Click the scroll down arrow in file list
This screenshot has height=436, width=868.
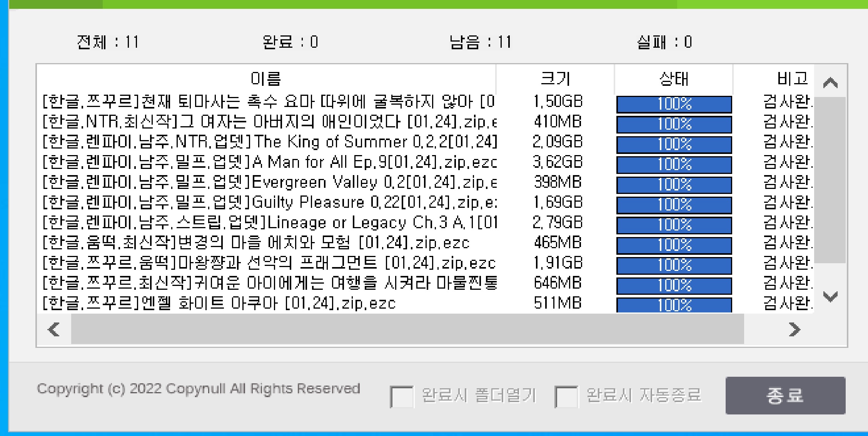[830, 296]
